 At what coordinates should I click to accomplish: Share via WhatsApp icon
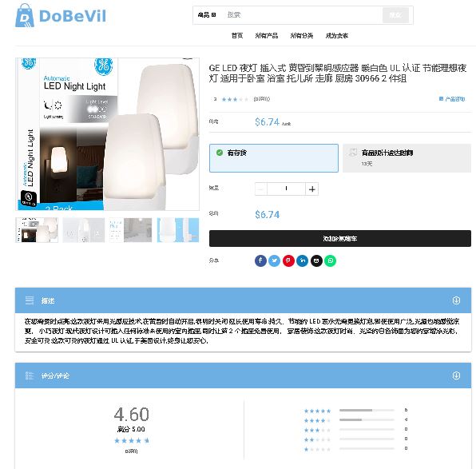coord(331,260)
